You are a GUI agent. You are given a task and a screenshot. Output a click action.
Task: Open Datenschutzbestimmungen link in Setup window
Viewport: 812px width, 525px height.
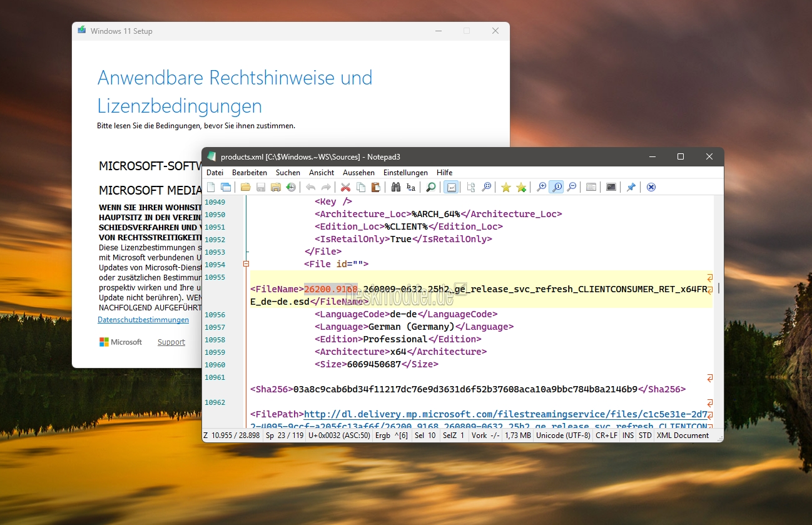tap(143, 320)
